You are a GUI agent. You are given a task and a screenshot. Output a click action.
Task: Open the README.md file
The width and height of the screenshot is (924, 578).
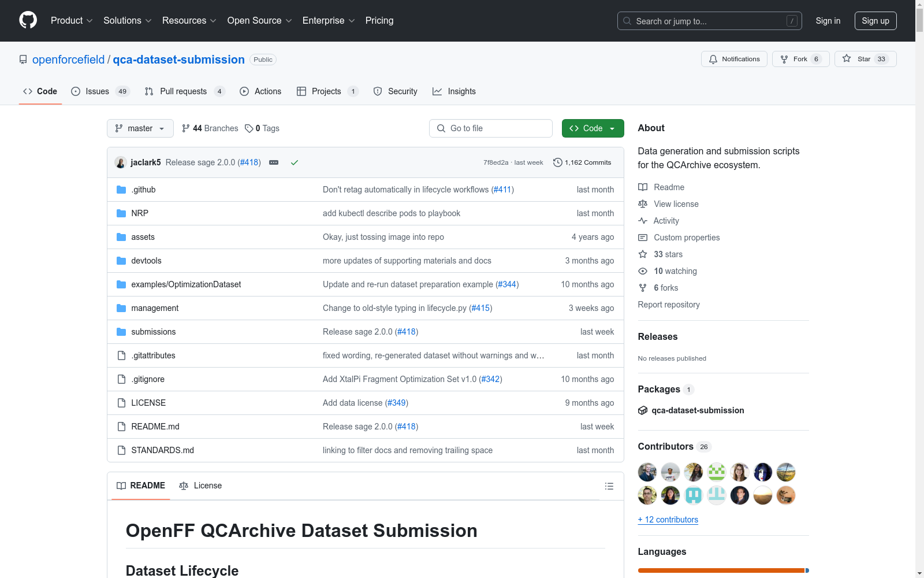click(155, 427)
